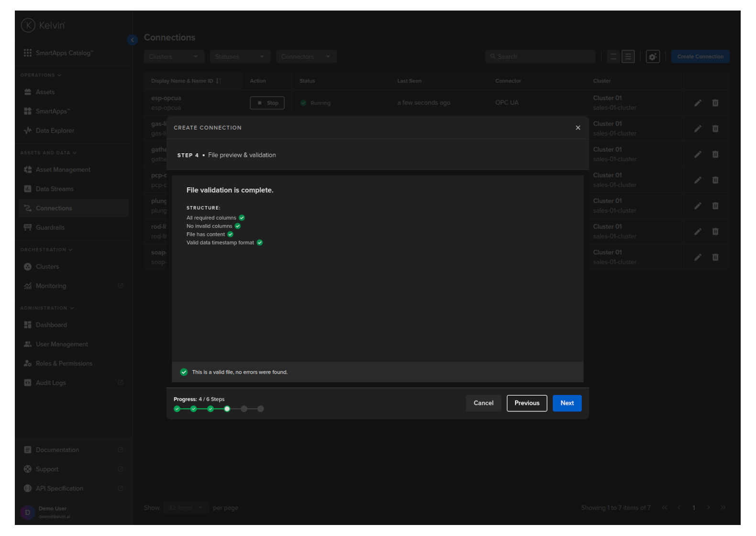Delete the esp-opcua connection with trash icon
The height and width of the screenshot is (536, 756).
(x=715, y=103)
